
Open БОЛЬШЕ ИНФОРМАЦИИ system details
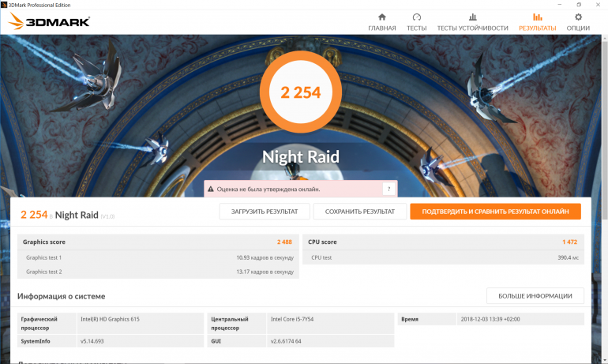pyautogui.click(x=535, y=296)
